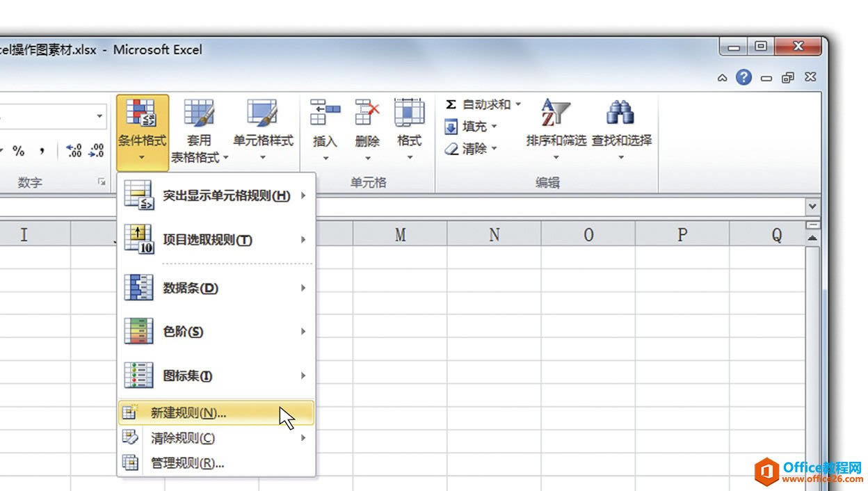Open the 色阶 color scales submenu
This screenshot has width=868, height=491.
pos(216,332)
